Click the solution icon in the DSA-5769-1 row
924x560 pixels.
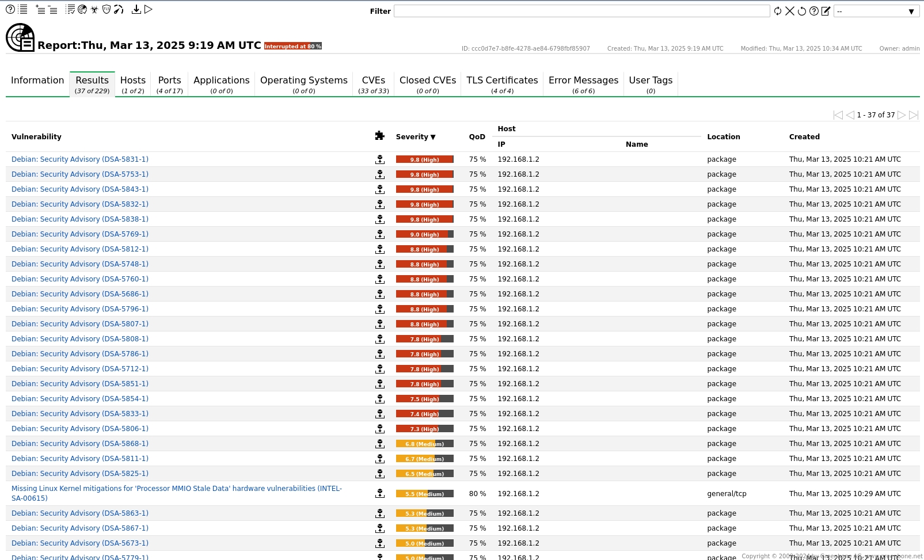[x=380, y=234]
